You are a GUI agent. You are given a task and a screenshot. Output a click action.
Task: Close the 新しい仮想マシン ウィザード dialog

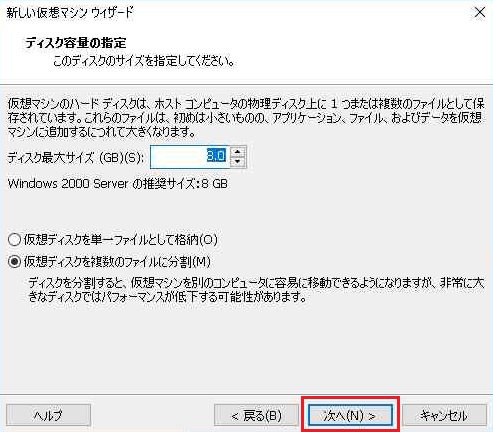[x=479, y=13]
